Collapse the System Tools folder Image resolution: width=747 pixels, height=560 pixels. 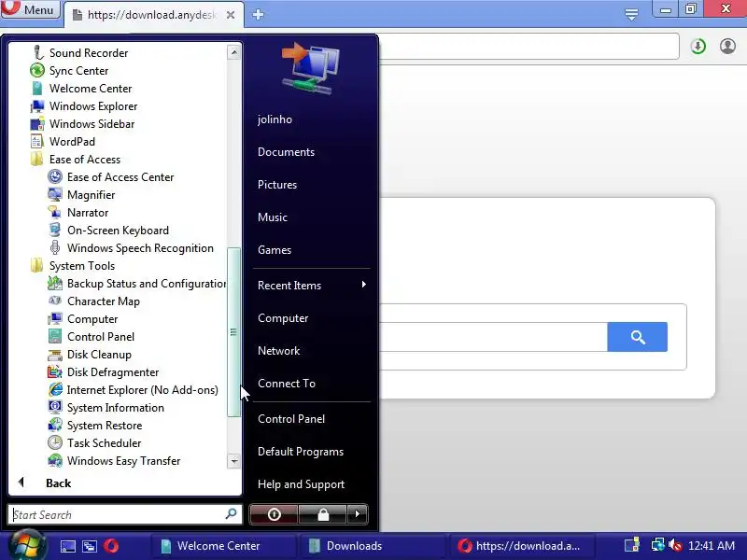coord(73,266)
